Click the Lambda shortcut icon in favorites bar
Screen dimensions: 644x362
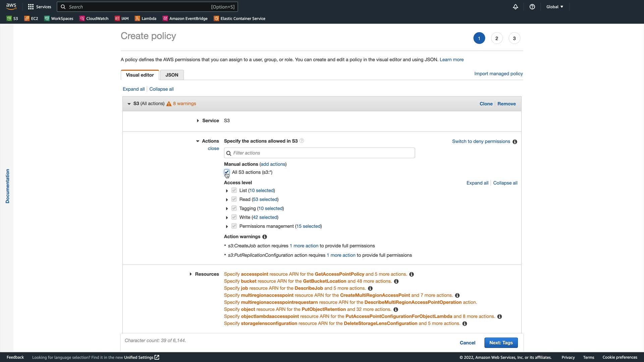(x=137, y=18)
